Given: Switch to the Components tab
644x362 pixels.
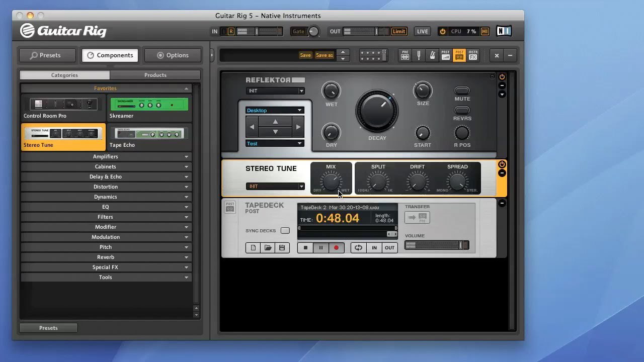Looking at the screenshot, I should [x=110, y=55].
